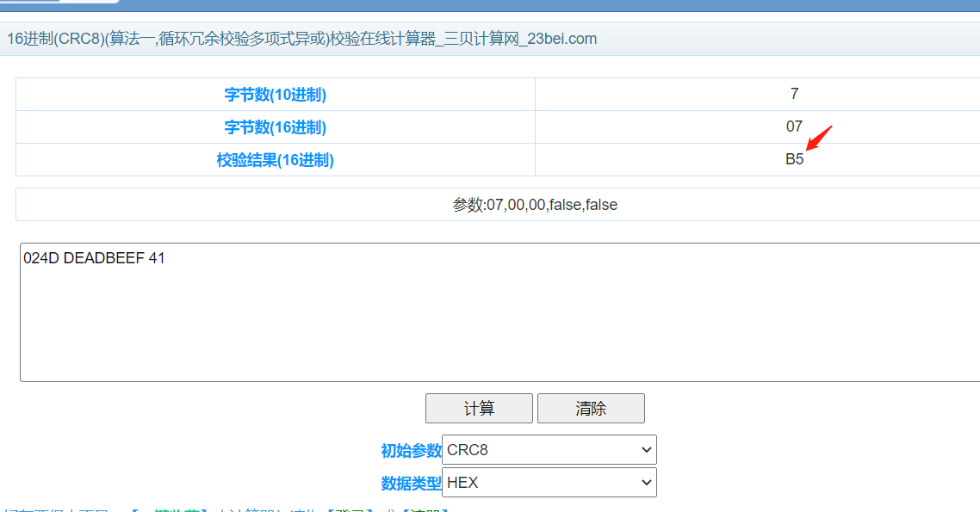This screenshot has width=980, height=512.
Task: Select the 校验结果 value B5
Action: coord(794,159)
